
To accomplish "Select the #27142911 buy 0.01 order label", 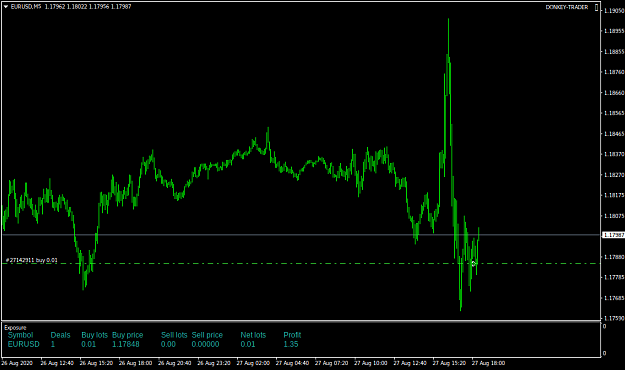I will click(32, 260).
